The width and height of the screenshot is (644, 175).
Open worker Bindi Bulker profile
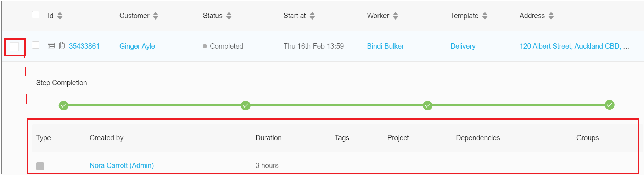tap(385, 46)
